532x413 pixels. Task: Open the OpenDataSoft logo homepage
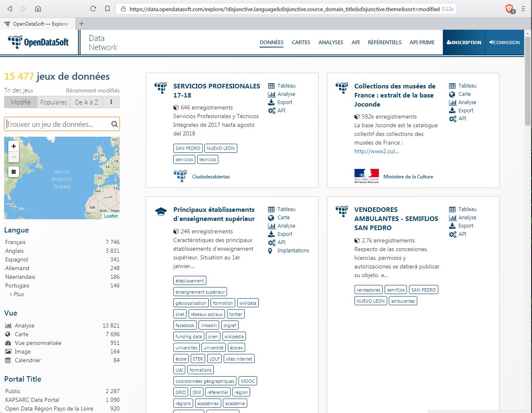pos(38,42)
